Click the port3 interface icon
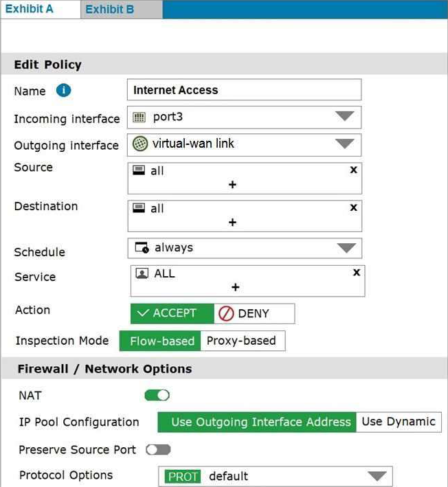 (x=139, y=117)
